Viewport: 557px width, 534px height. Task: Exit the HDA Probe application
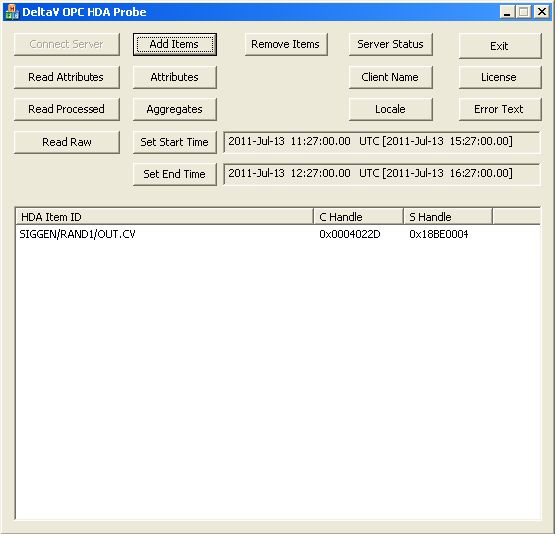pyautogui.click(x=500, y=46)
